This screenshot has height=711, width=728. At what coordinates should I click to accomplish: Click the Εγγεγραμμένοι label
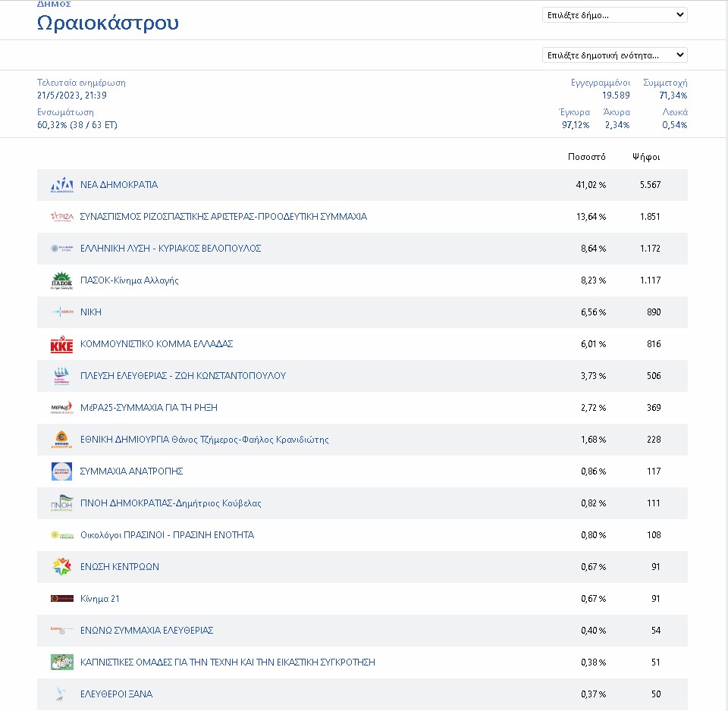tap(601, 83)
